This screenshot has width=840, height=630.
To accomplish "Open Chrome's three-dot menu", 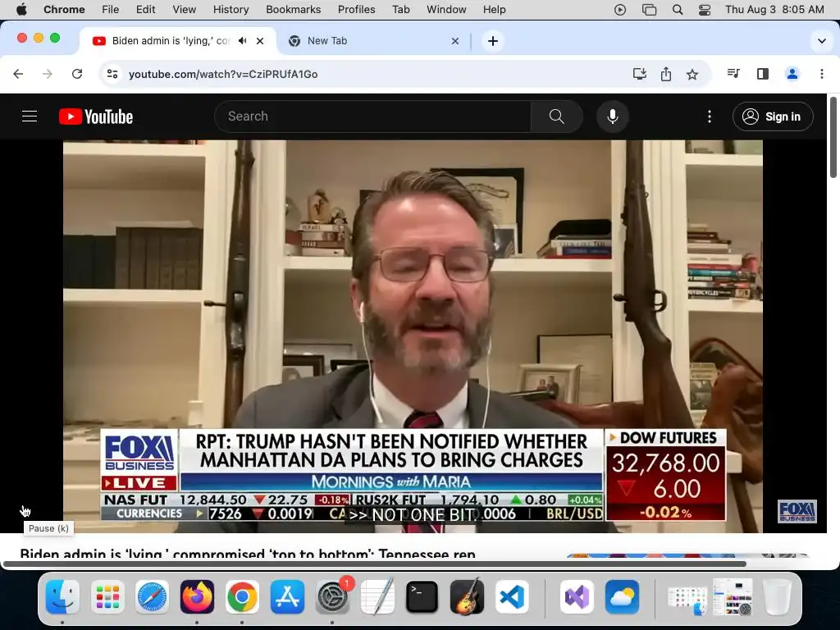I will (822, 74).
